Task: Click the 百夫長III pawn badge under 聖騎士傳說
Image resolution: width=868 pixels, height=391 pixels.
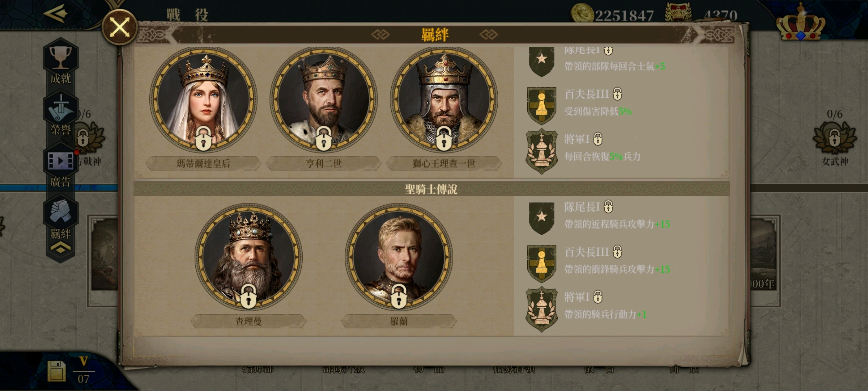Action: 541,264
